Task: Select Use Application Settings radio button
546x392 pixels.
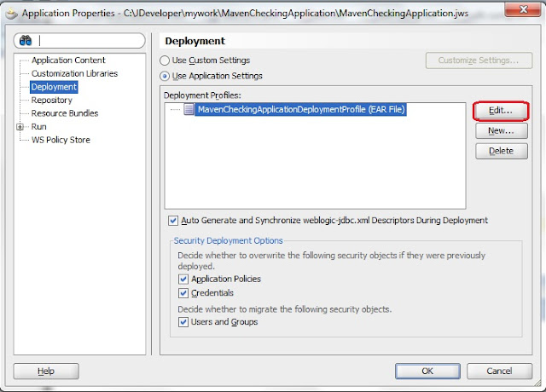Action: coord(165,76)
